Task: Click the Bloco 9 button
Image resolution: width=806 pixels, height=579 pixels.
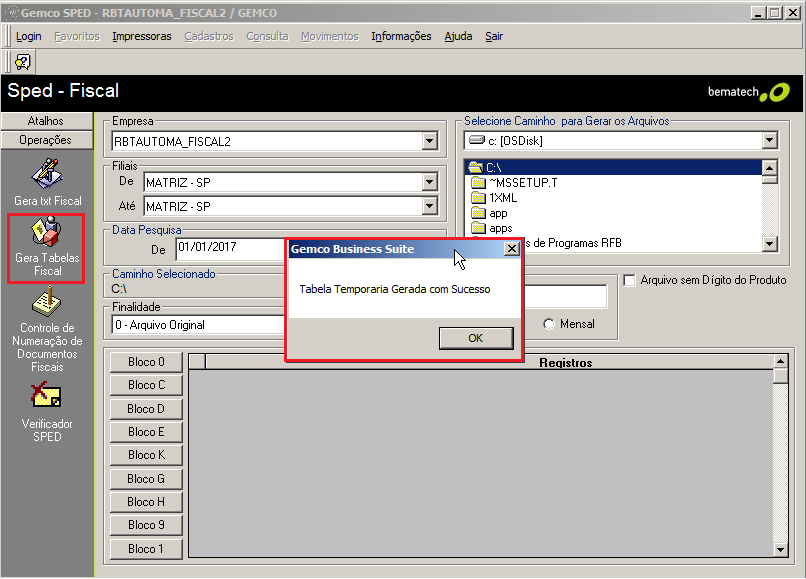Action: tap(146, 525)
